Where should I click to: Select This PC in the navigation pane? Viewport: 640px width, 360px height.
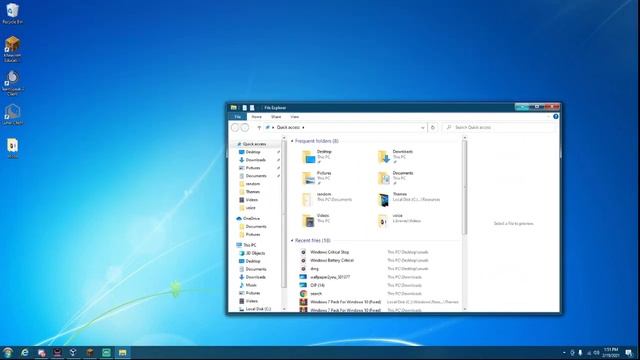pyautogui.click(x=249, y=245)
